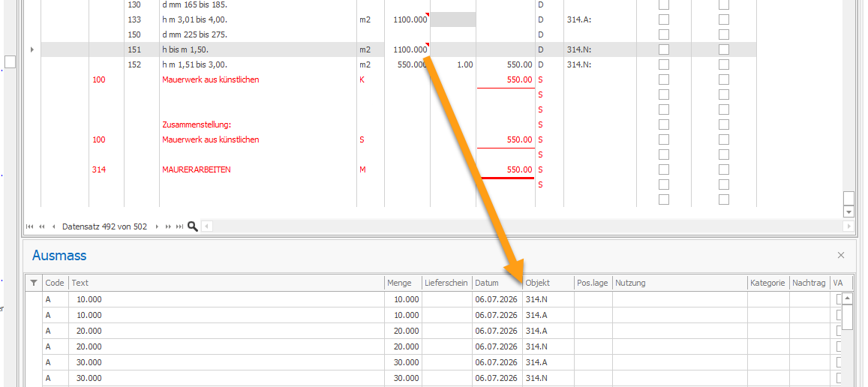Sort by Datum column header
The width and height of the screenshot is (868, 387).
pos(497,283)
